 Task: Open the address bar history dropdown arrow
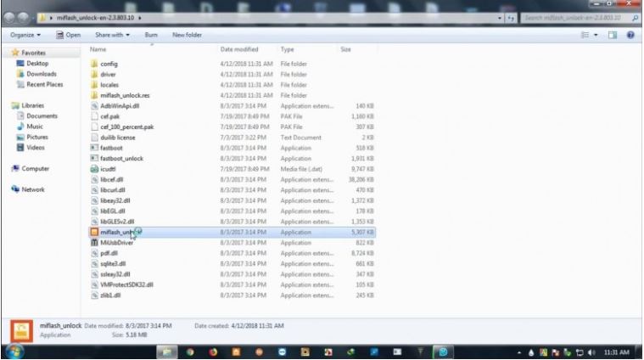click(x=500, y=18)
